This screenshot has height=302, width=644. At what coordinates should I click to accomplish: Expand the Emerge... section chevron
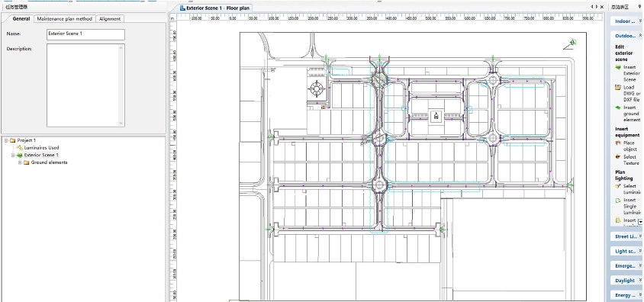[640, 266]
